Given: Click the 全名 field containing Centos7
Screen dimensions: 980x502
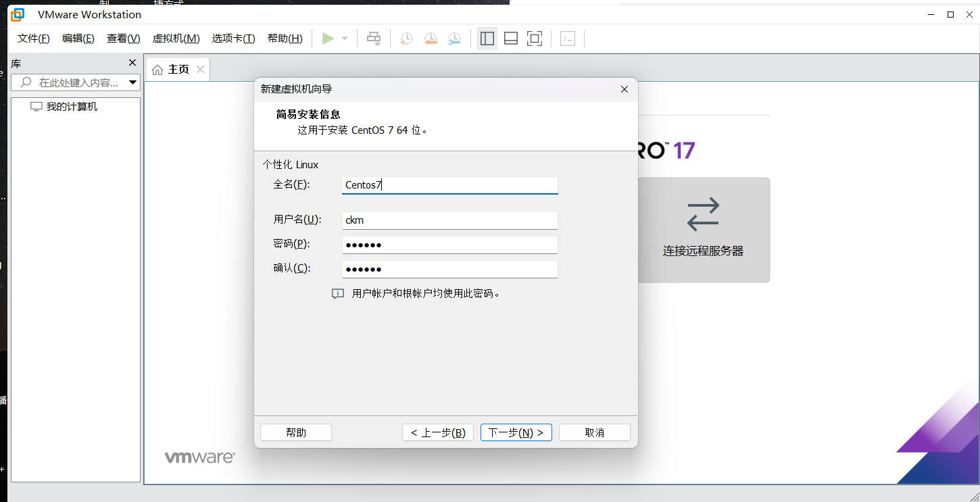Looking at the screenshot, I should (450, 185).
